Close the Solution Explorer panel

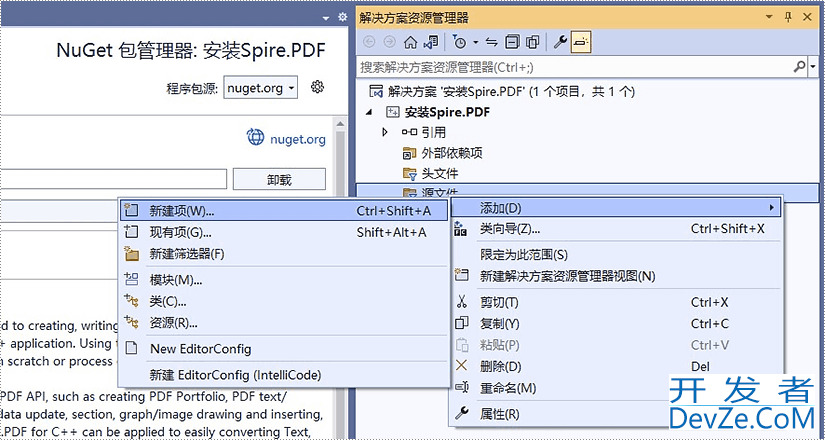[x=807, y=17]
